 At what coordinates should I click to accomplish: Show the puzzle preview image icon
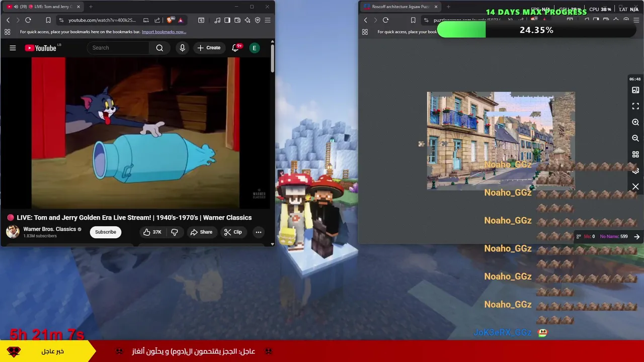coord(635,90)
